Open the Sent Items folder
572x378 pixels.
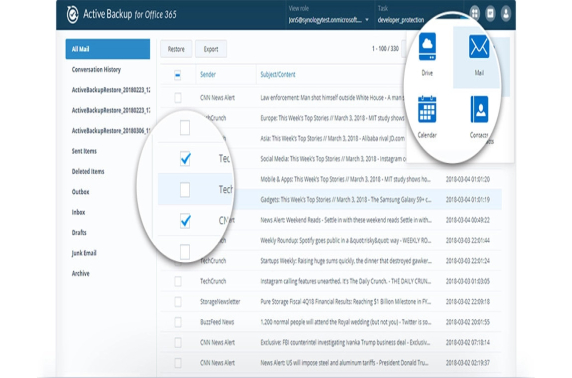[84, 151]
